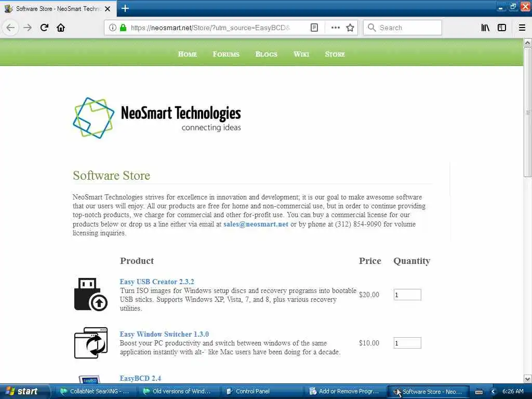Viewport: 532px width, 399px height.
Task: Click the 6:26 AM taskbar clock
Action: click(x=513, y=392)
